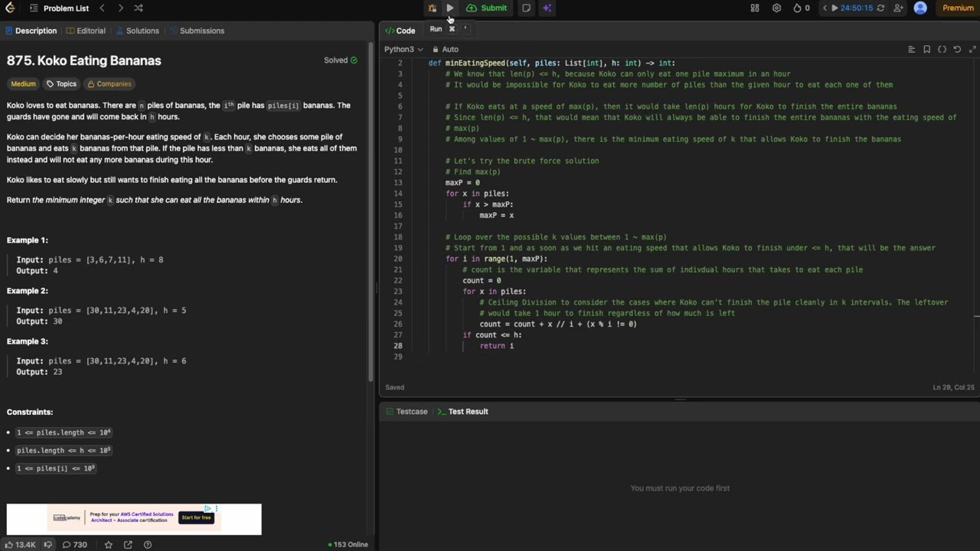
Task: Switch to the Editorial tab
Action: pyautogui.click(x=86, y=31)
